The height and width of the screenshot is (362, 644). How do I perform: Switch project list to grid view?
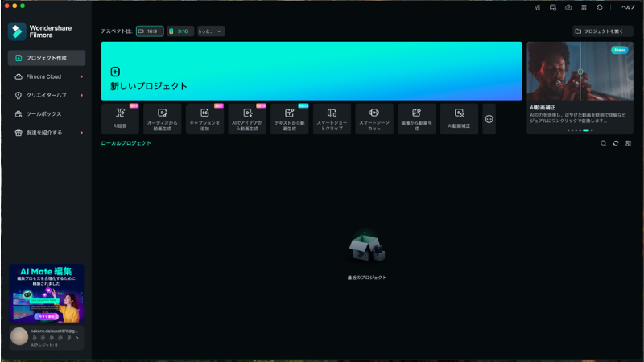(628, 143)
